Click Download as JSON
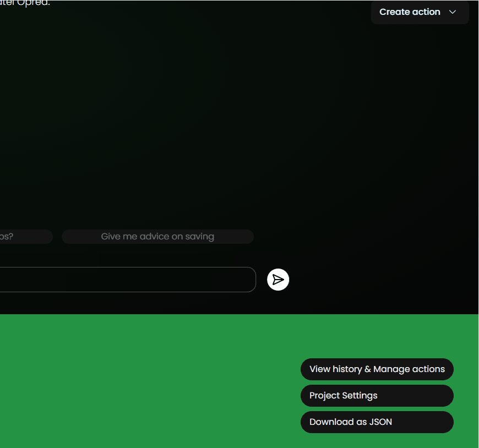 [377, 422]
